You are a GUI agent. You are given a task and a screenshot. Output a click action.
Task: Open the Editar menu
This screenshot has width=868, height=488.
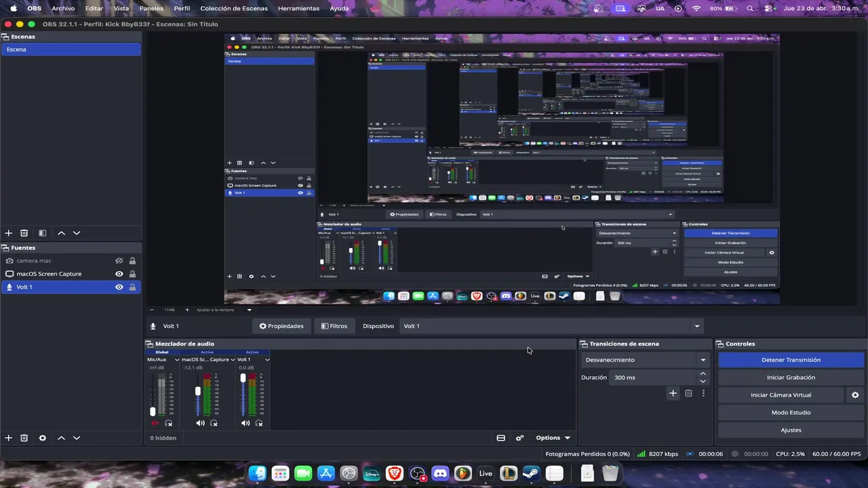[94, 8]
